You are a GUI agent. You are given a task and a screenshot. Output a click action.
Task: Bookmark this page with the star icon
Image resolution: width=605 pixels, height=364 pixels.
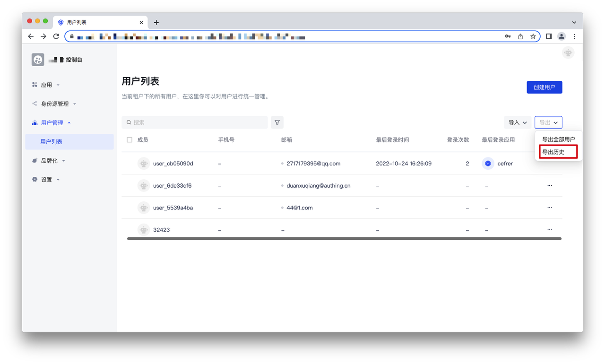(533, 36)
